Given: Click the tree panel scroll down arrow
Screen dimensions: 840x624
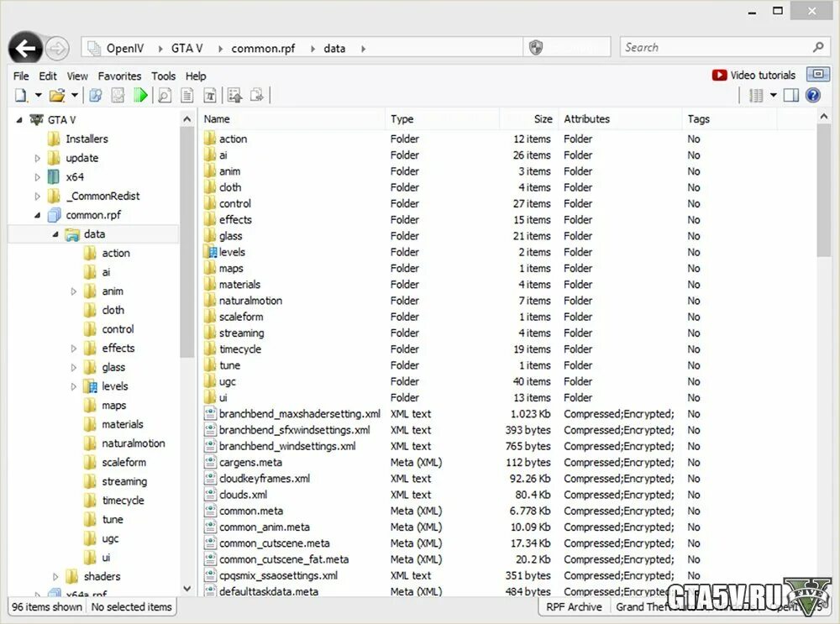Looking at the screenshot, I should tap(187, 589).
